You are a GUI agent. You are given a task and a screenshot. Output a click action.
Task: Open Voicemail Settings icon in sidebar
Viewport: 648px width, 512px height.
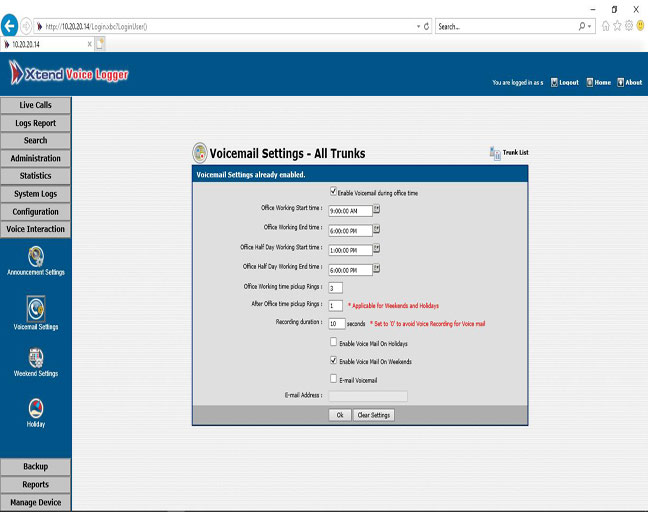point(36,309)
